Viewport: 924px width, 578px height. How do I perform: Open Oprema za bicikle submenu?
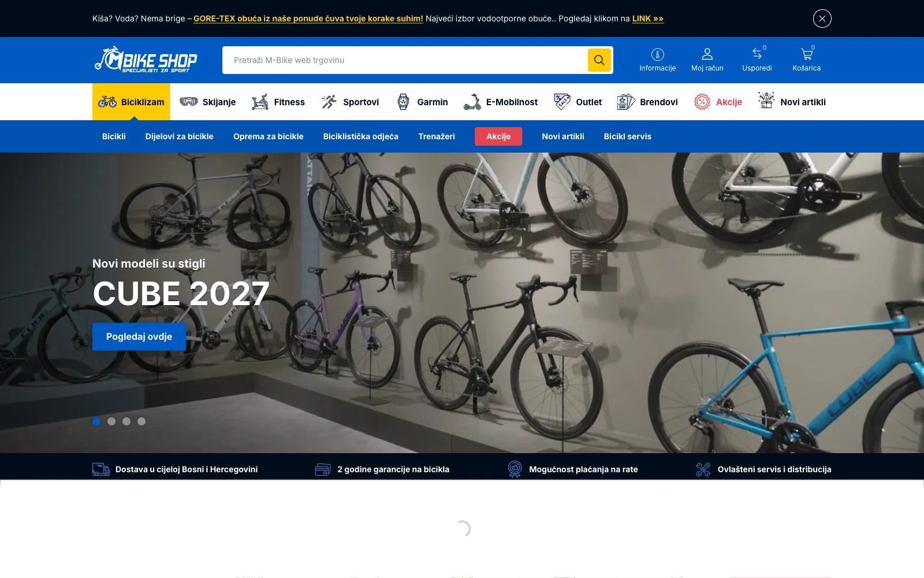click(268, 136)
